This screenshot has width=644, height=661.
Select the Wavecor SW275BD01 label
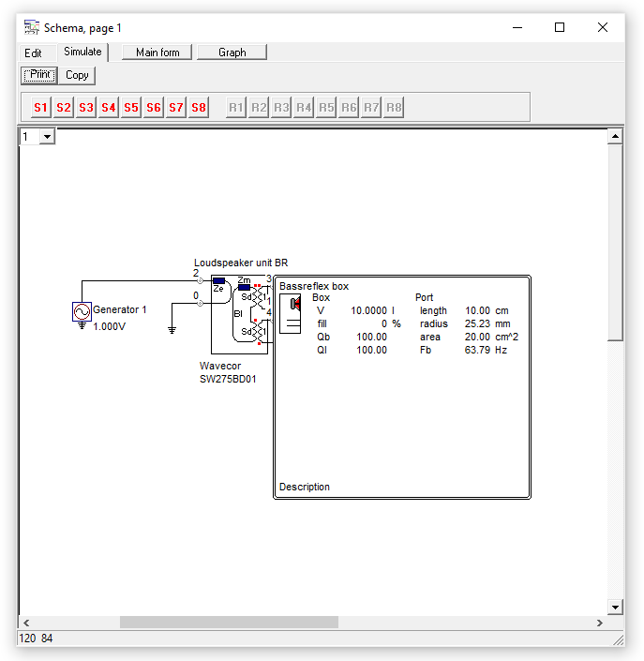pyautogui.click(x=228, y=373)
